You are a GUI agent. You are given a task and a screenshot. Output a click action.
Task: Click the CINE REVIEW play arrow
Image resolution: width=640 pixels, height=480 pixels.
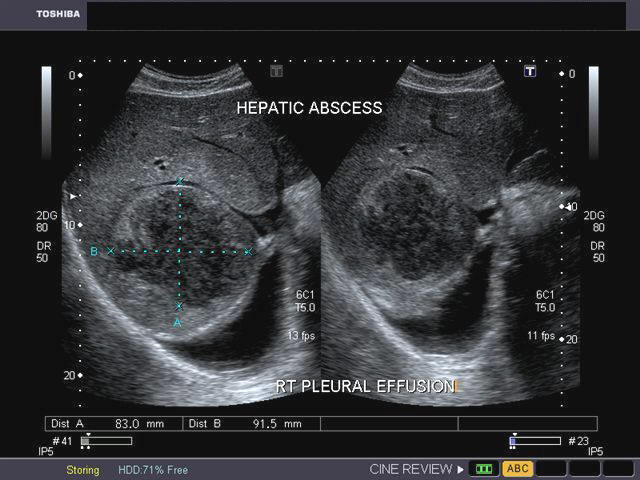coord(461,468)
